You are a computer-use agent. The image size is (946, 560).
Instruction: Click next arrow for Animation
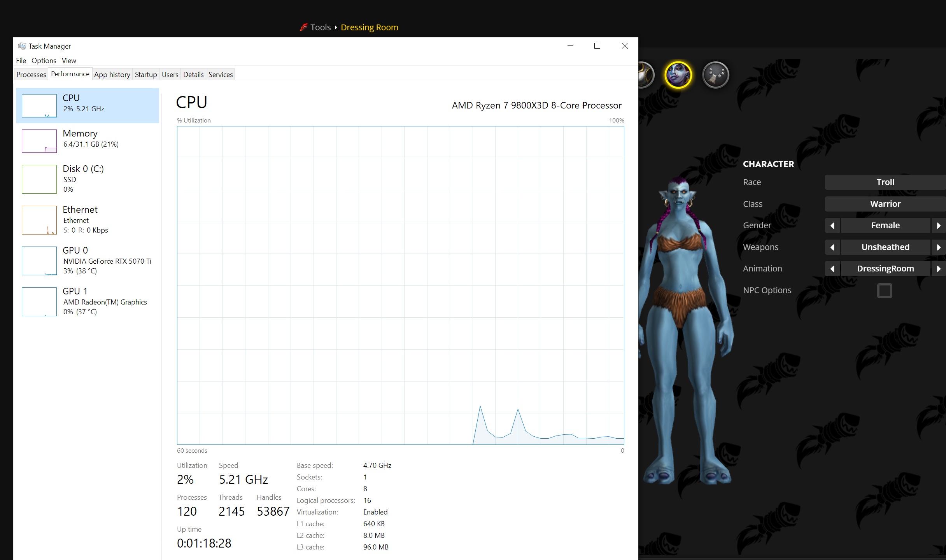point(939,268)
